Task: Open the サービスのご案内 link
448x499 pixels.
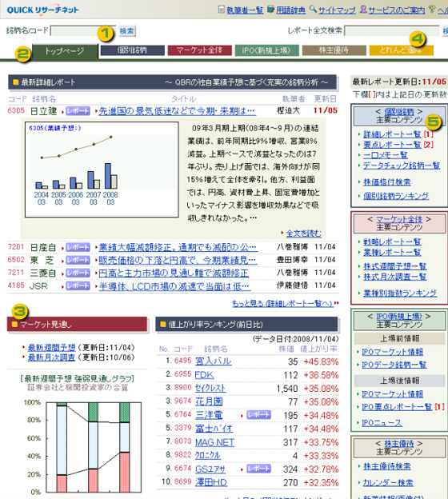Action: pyautogui.click(x=397, y=10)
